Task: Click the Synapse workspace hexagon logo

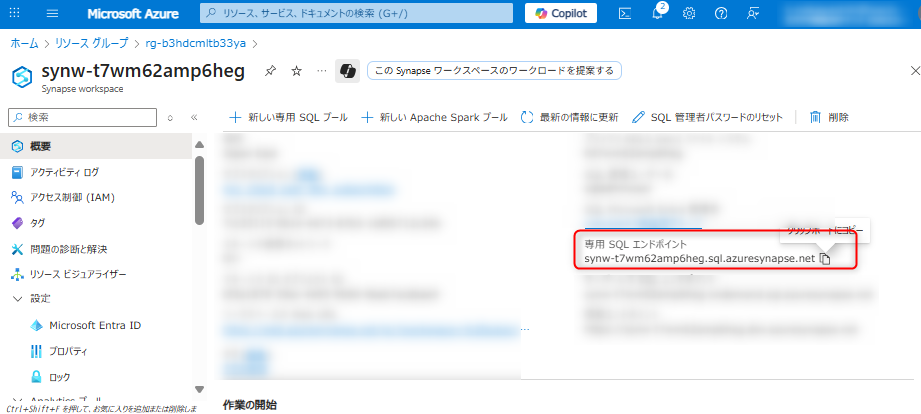Action: click(22, 77)
